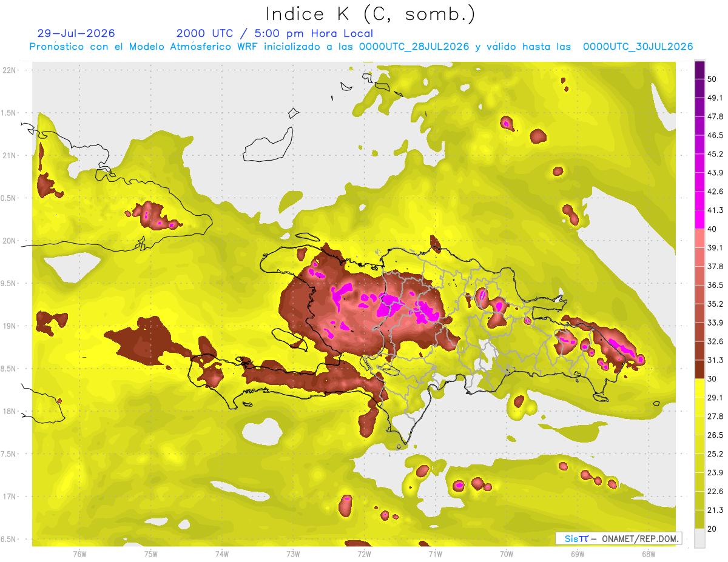Click the '19N' latitude label
728x562 pixels.
8,326
